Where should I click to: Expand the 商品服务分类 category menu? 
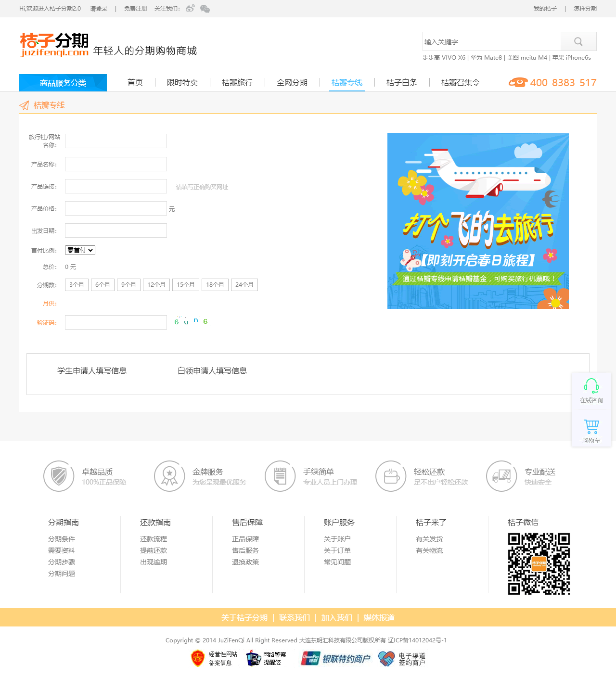pos(63,83)
